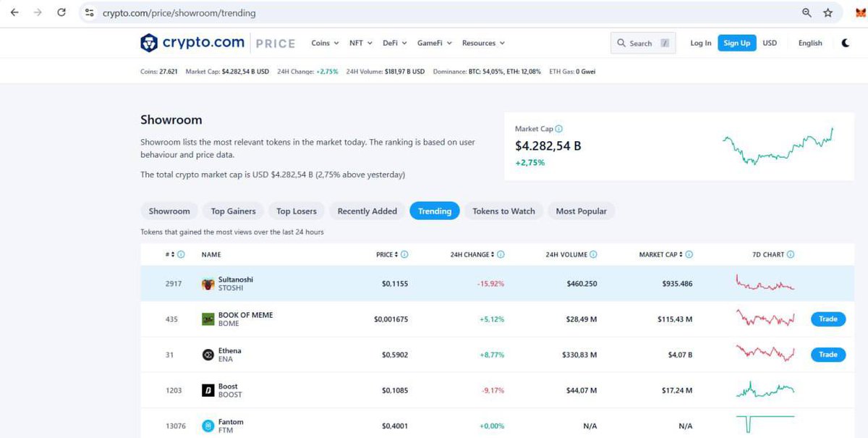This screenshot has width=868, height=438.
Task: Expand the Resources menu
Action: pyautogui.click(x=483, y=43)
